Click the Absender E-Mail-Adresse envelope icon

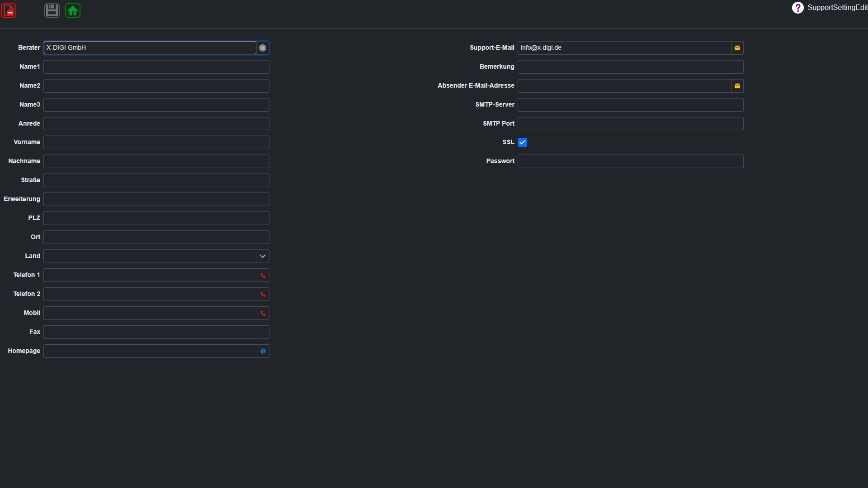737,86
